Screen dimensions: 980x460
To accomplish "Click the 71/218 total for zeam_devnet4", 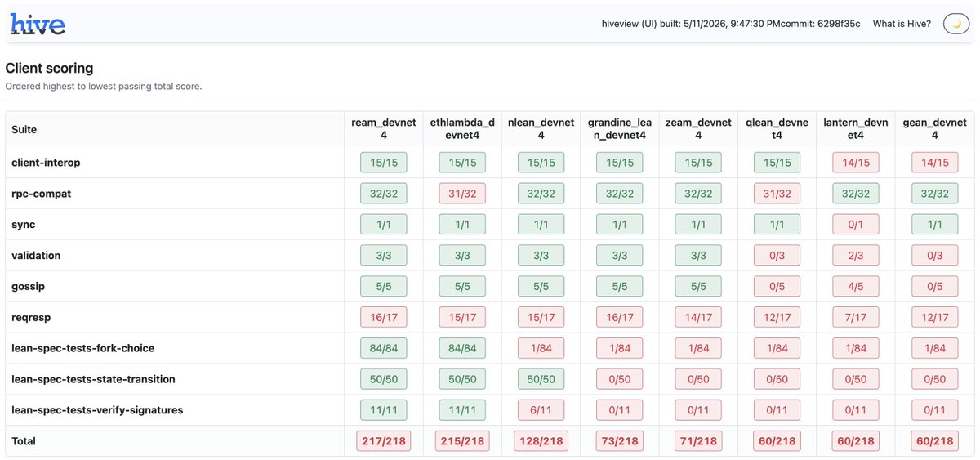I will coord(698,441).
